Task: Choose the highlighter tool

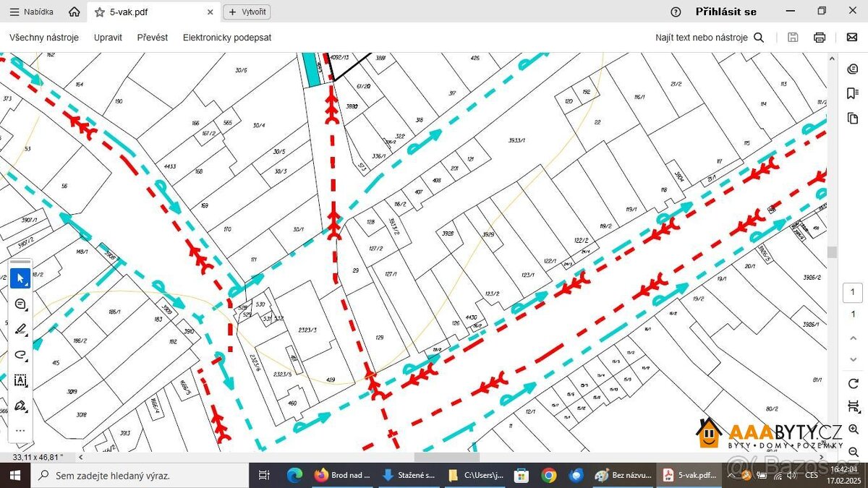Action: tap(20, 329)
